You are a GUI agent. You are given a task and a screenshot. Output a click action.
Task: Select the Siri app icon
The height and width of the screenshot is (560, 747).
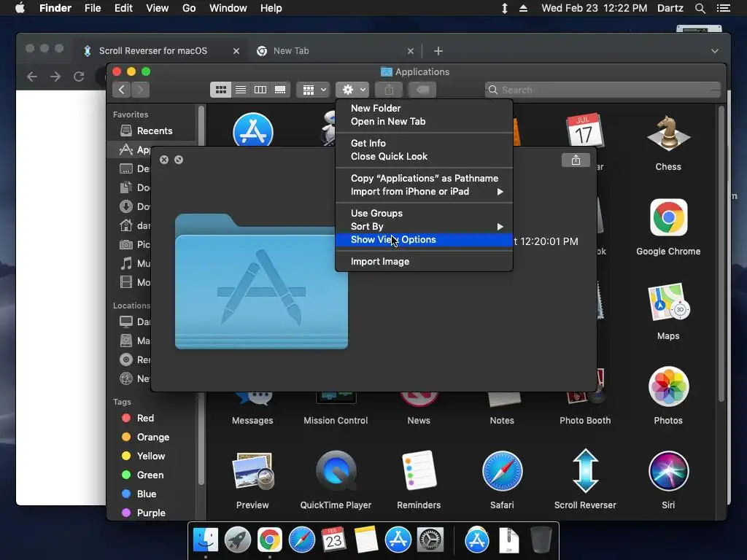pos(668,472)
